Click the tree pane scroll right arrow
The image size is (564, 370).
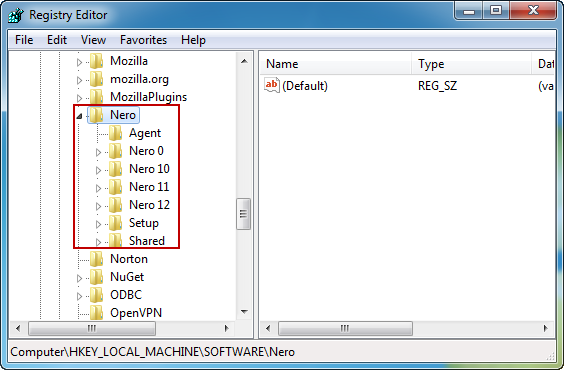pyautogui.click(x=226, y=328)
